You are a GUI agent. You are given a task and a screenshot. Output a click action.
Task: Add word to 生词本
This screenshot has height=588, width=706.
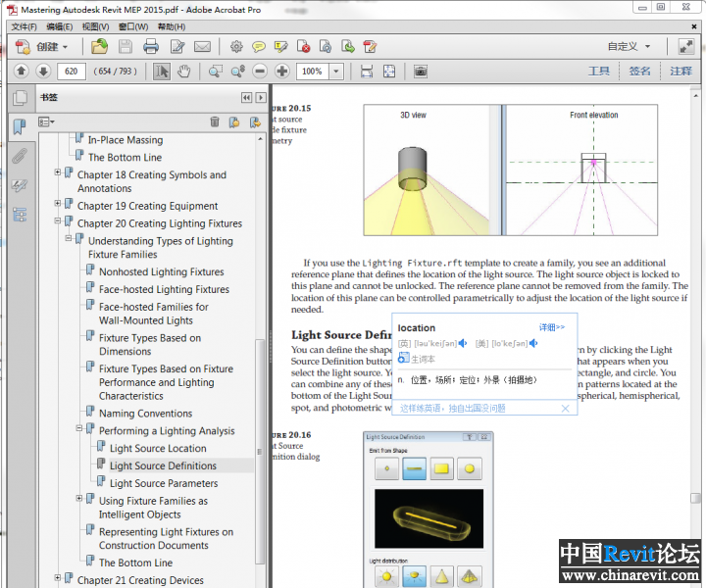[417, 359]
